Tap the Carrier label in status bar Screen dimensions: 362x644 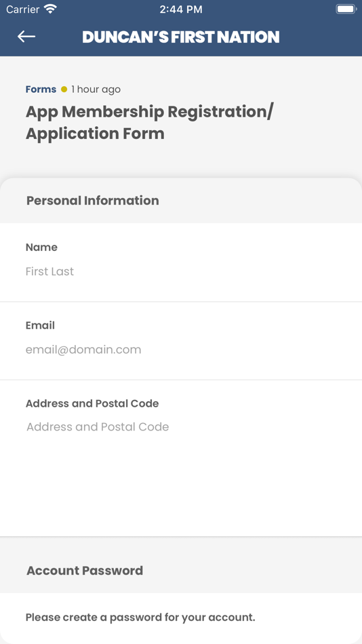[23, 9]
